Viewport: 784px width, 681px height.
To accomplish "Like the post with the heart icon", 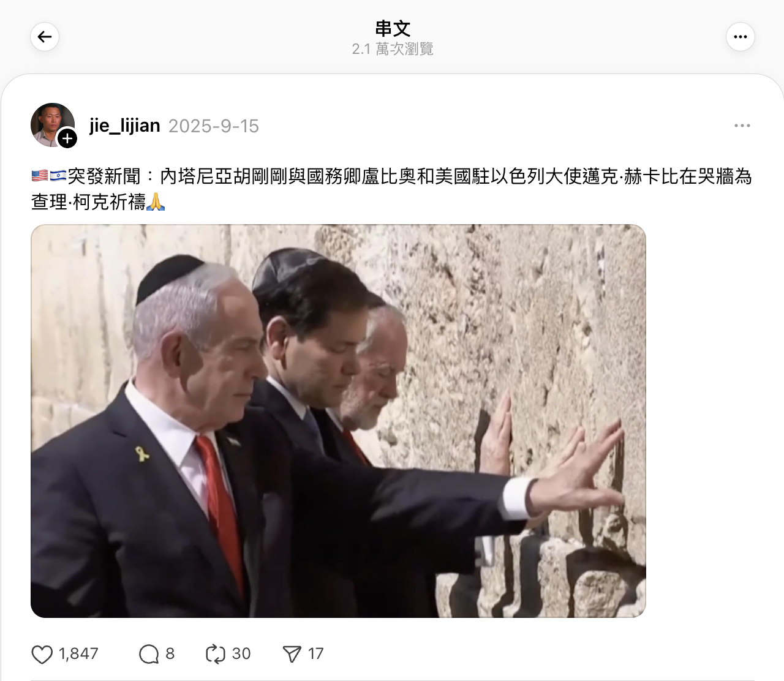I will (42, 654).
